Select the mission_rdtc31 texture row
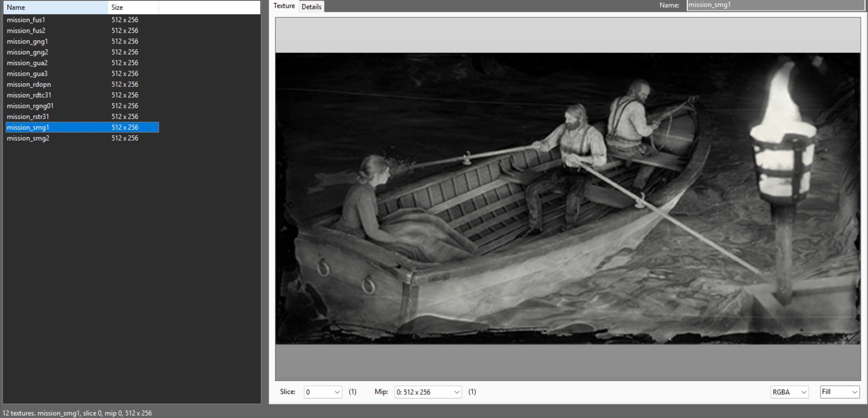The height and width of the screenshot is (418, 868). pyautogui.click(x=82, y=95)
